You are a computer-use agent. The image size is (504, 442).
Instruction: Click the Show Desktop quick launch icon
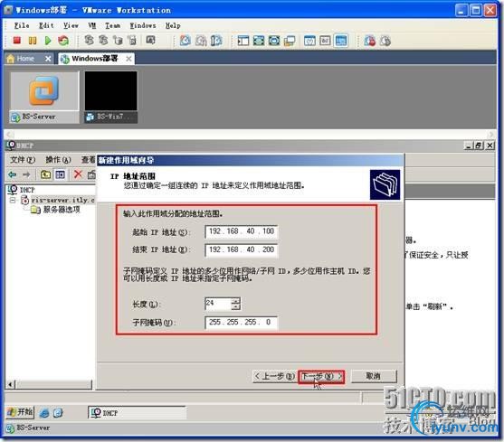coord(58,413)
